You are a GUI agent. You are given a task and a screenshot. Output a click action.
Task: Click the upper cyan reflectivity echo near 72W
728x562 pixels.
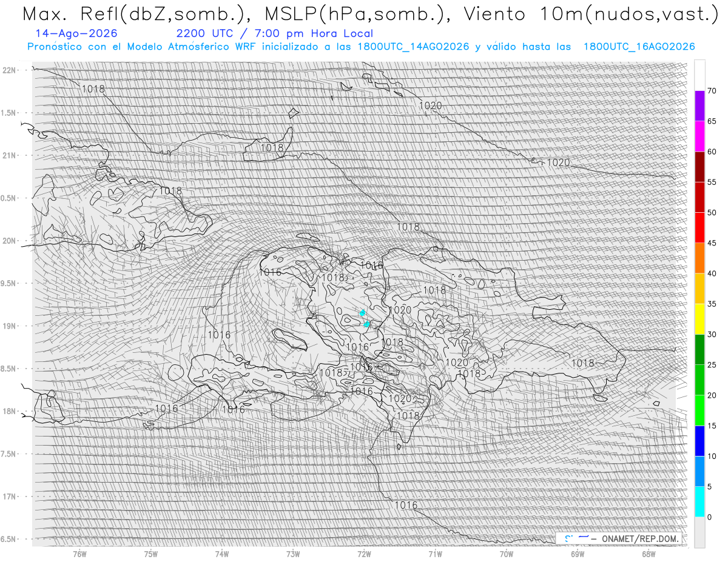pyautogui.click(x=363, y=313)
